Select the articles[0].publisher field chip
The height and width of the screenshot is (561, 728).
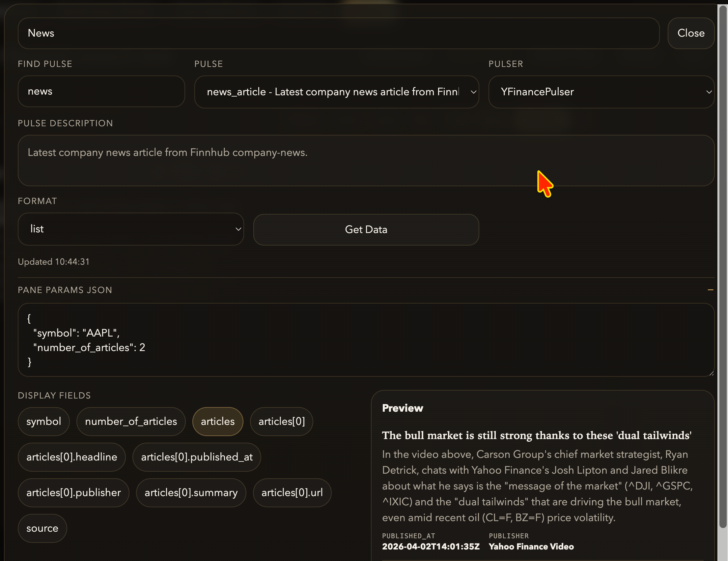73,493
